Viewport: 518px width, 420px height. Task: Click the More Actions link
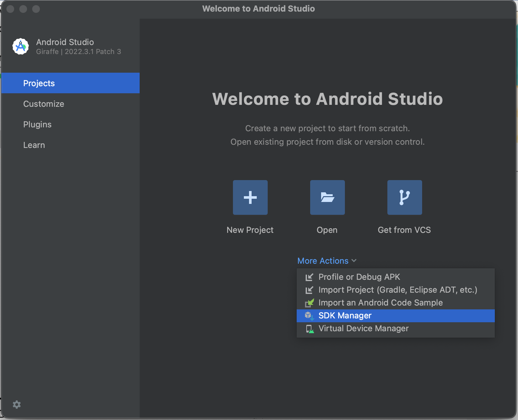[x=323, y=261]
